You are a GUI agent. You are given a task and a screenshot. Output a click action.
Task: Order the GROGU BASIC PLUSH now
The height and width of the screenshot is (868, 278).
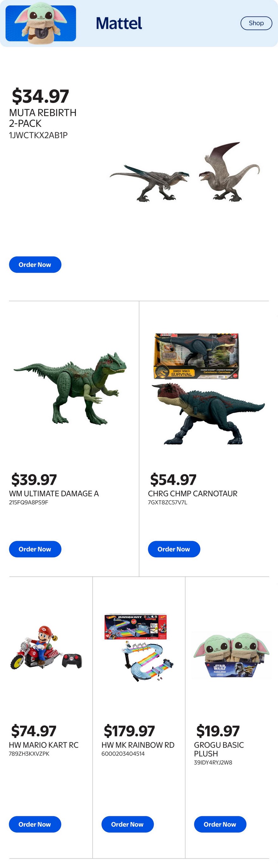[x=220, y=824]
